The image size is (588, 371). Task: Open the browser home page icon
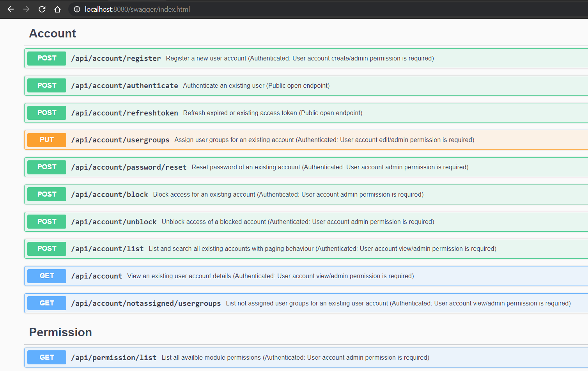point(57,9)
